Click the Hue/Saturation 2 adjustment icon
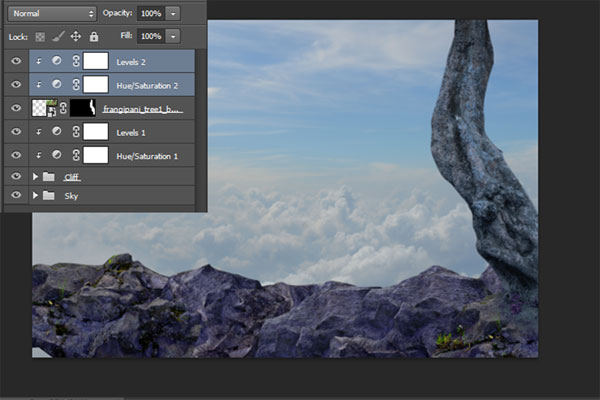The width and height of the screenshot is (600, 400). 57,84
